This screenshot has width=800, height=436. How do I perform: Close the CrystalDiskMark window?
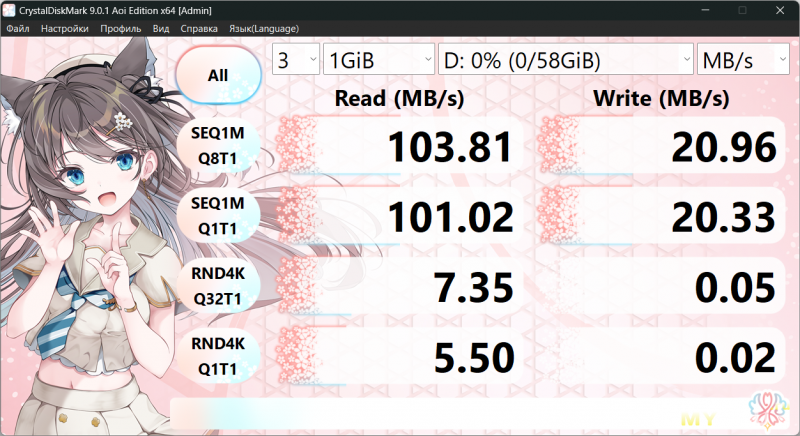click(x=780, y=10)
